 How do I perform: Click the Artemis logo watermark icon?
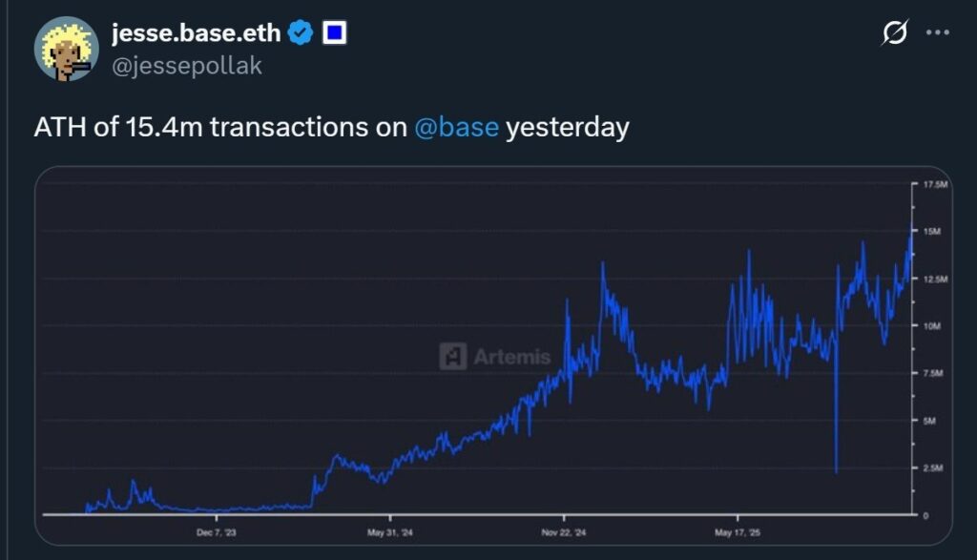(x=452, y=356)
